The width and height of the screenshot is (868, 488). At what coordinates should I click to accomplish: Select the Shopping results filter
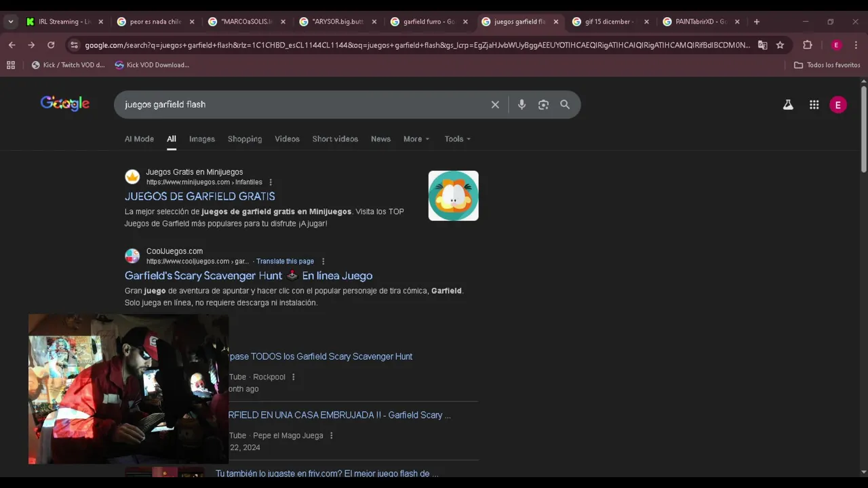point(245,139)
